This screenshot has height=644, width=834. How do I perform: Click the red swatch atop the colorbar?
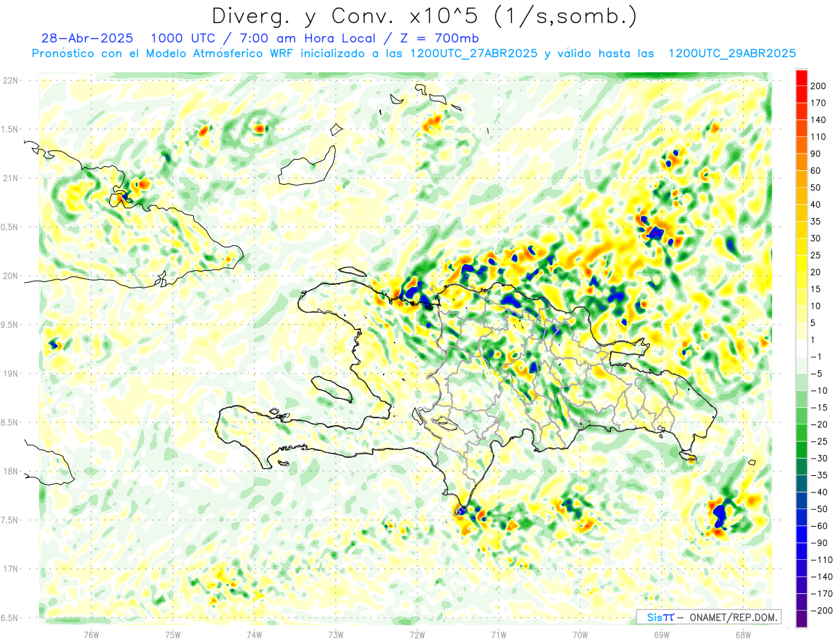coord(801,78)
